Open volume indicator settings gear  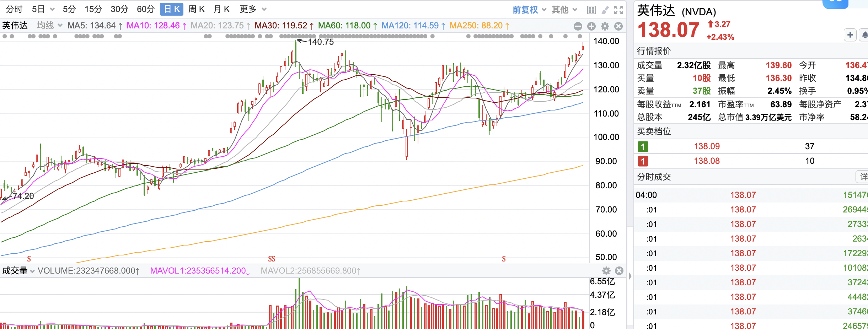[607, 271]
